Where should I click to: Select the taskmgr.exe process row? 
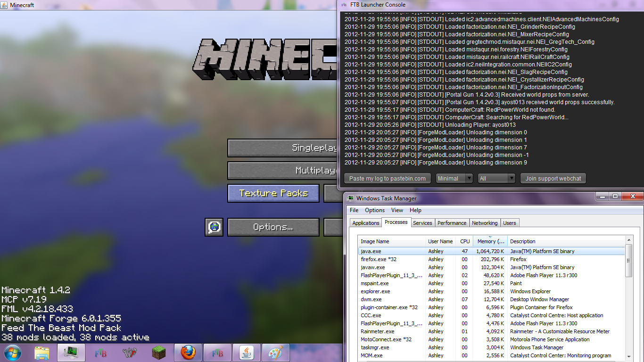(x=491, y=347)
